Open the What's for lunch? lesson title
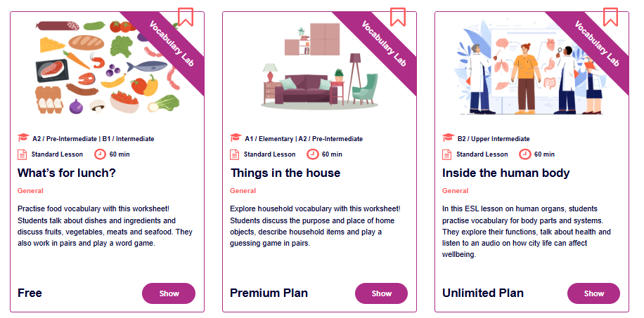Screen dimensions: 644x318 tap(67, 173)
